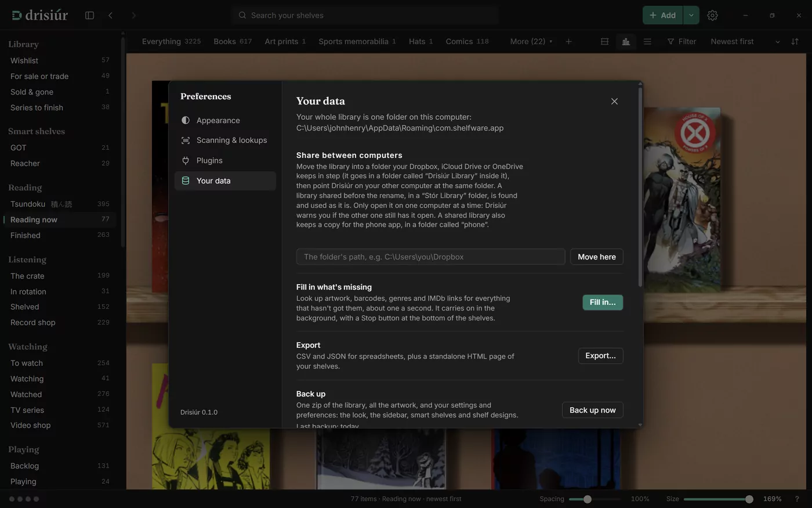Click the Export... button
The height and width of the screenshot is (508, 812).
point(600,356)
